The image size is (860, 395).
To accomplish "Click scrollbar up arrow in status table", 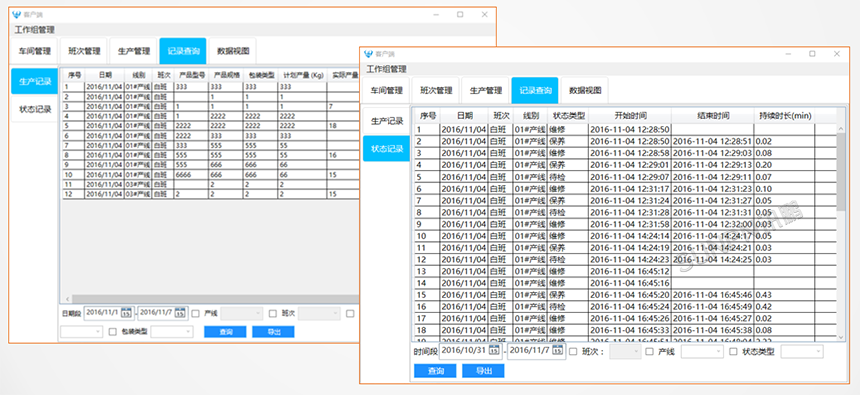I will click(841, 128).
